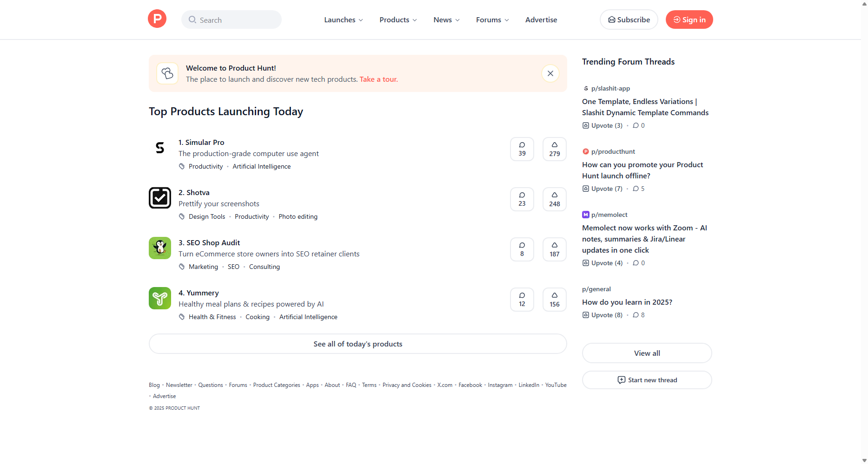This screenshot has height=464, width=868.
Task: Open Newsletter footer link
Action: [179, 385]
